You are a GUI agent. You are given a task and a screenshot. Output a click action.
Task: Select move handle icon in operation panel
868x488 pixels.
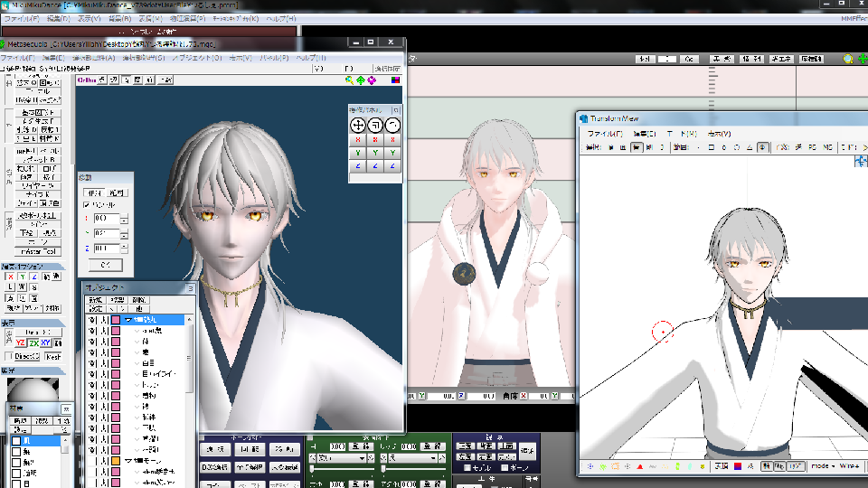pyautogui.click(x=358, y=125)
